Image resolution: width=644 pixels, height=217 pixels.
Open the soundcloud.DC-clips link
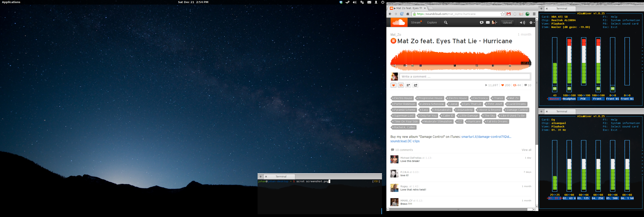pyautogui.click(x=405, y=141)
